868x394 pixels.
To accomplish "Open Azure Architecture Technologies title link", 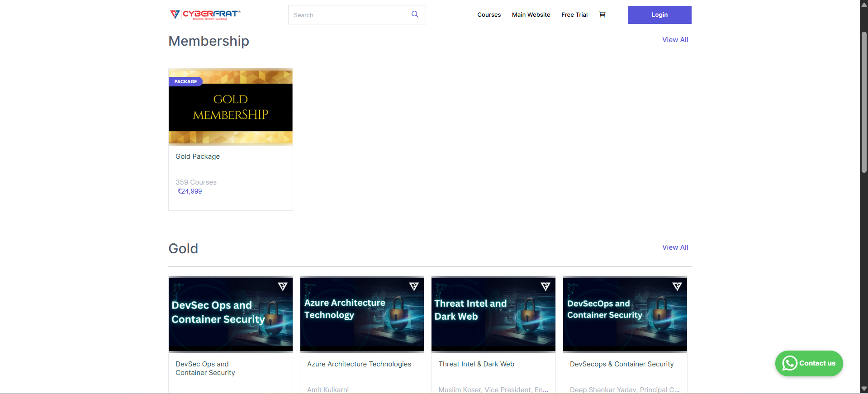I will 359,364.
